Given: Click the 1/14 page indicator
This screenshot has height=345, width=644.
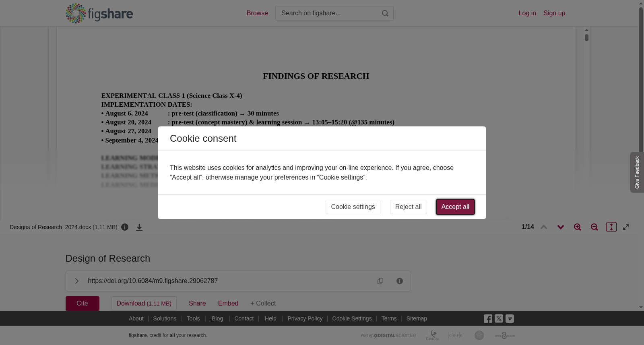Looking at the screenshot, I should click(x=528, y=227).
